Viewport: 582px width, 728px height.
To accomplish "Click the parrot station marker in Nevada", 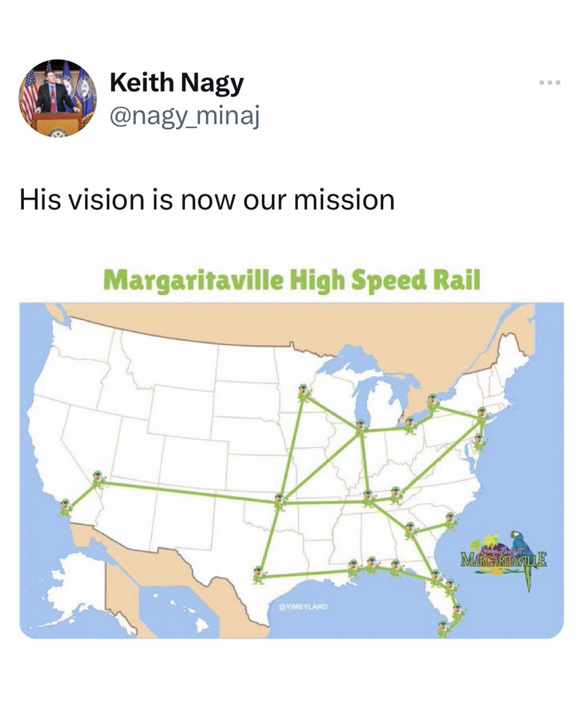I will pos(98,480).
